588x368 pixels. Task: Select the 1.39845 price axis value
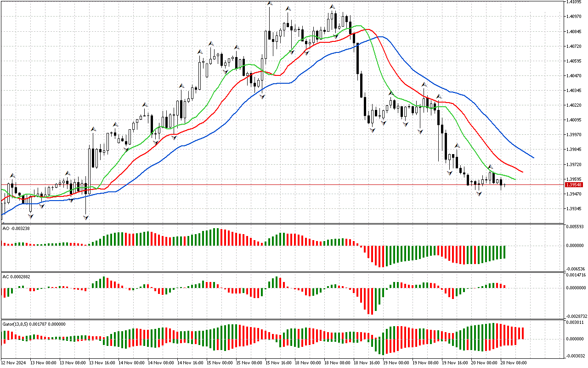coord(575,149)
